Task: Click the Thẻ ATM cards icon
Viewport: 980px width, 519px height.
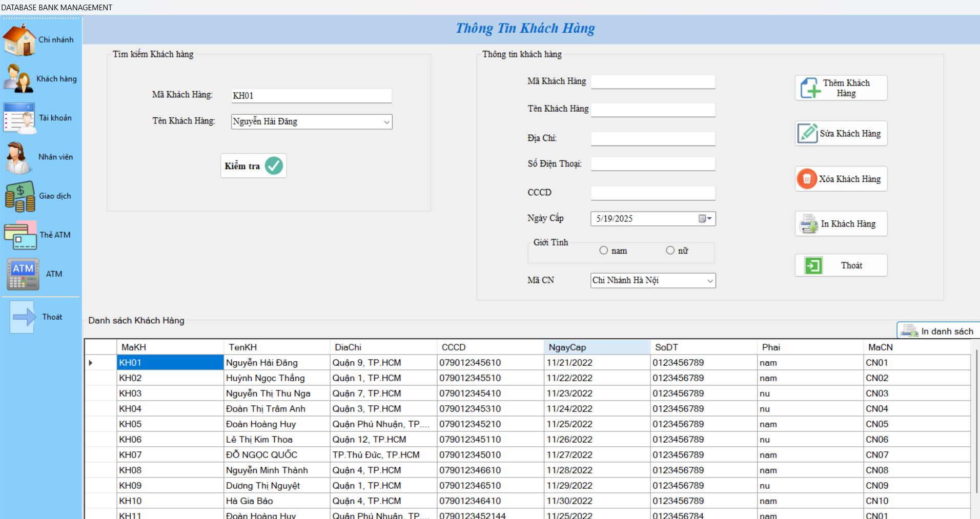Action: pos(21,235)
